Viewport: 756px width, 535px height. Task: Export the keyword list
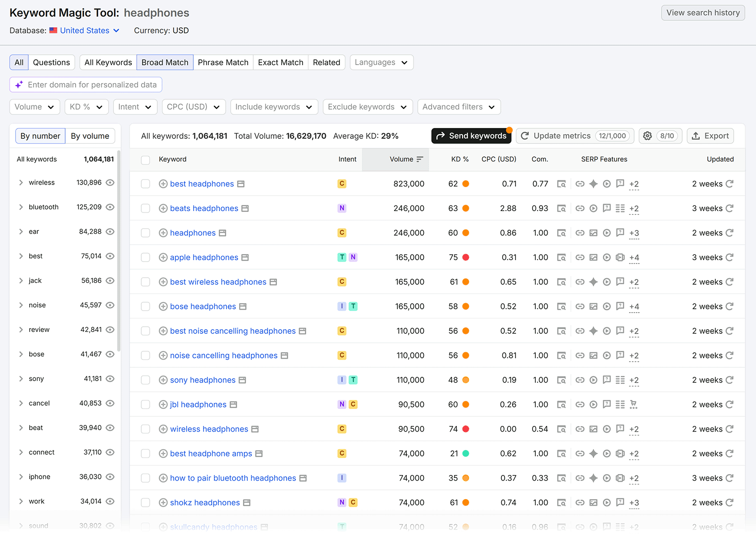coord(710,136)
